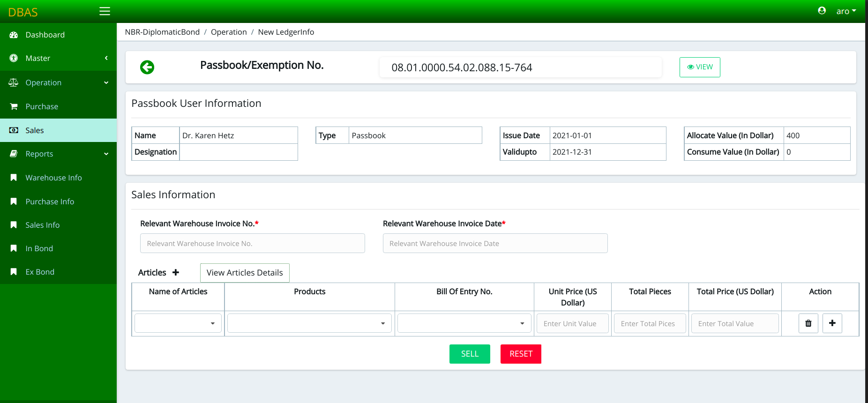Click the Allocate Value cell showing 400

[x=816, y=135]
